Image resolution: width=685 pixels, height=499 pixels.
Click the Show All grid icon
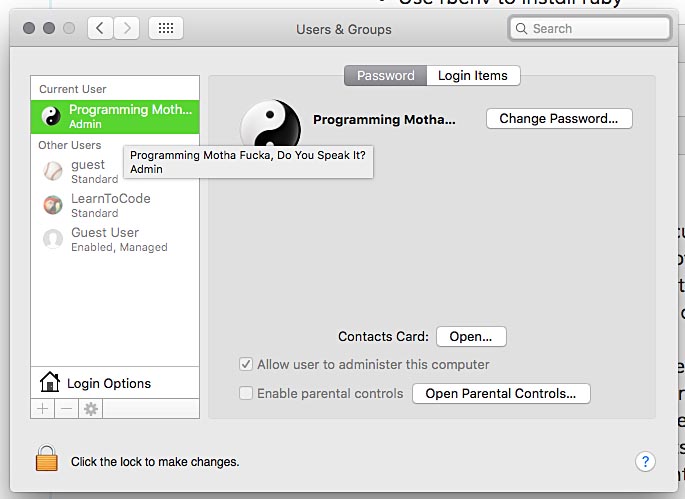[166, 29]
